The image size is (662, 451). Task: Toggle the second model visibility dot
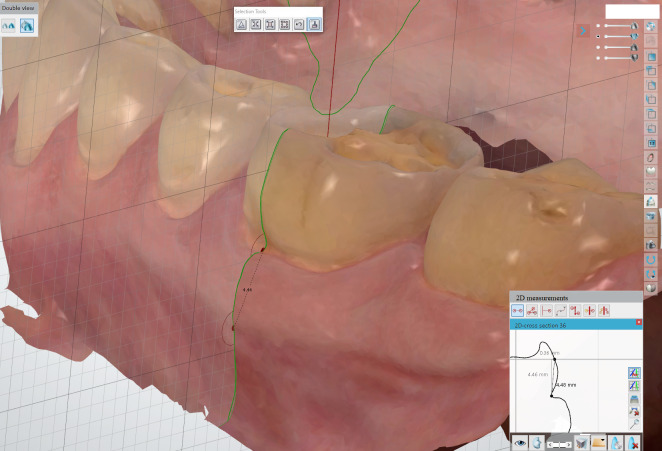click(598, 37)
